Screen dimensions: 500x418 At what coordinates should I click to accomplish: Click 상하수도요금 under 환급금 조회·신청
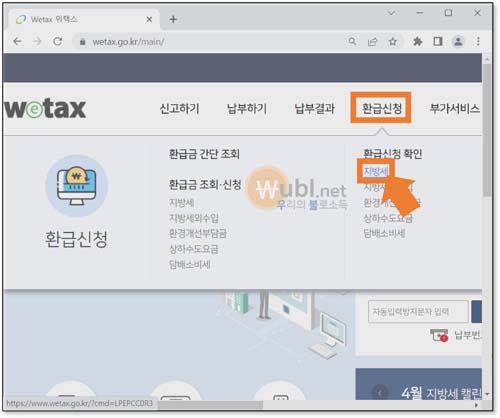[194, 249]
